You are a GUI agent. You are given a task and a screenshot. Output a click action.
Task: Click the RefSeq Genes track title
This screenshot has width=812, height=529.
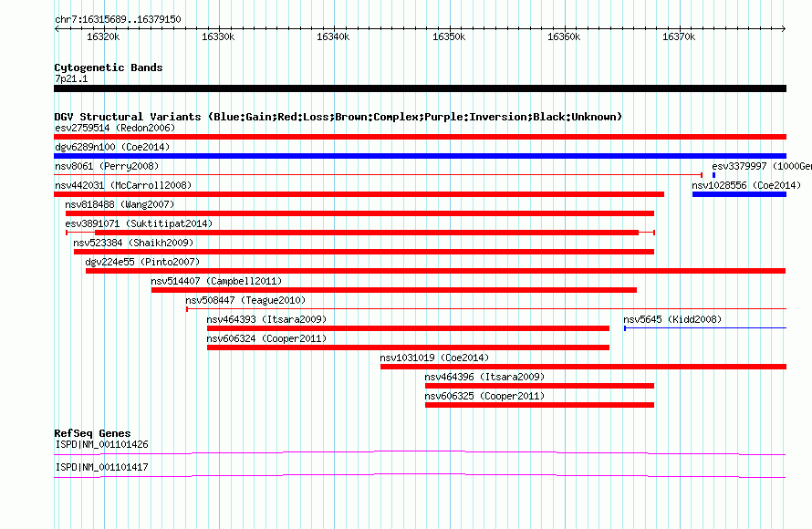pos(92,433)
